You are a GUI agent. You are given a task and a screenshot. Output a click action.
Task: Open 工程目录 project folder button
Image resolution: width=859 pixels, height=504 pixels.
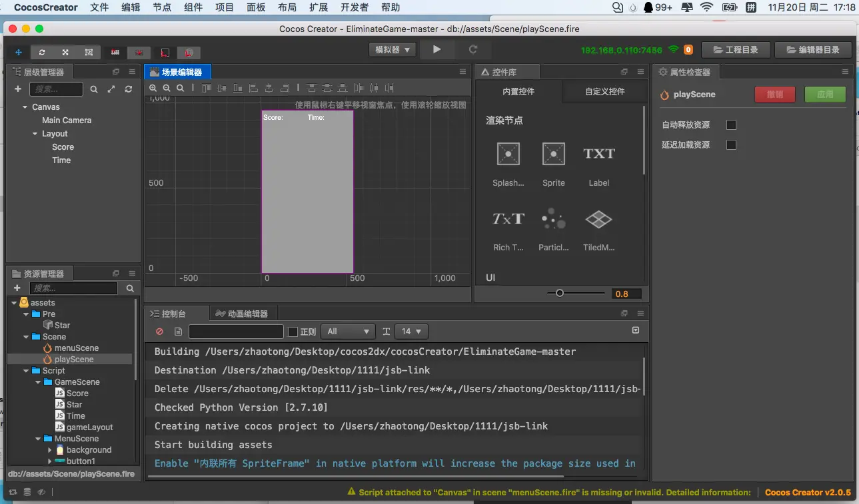pos(736,50)
